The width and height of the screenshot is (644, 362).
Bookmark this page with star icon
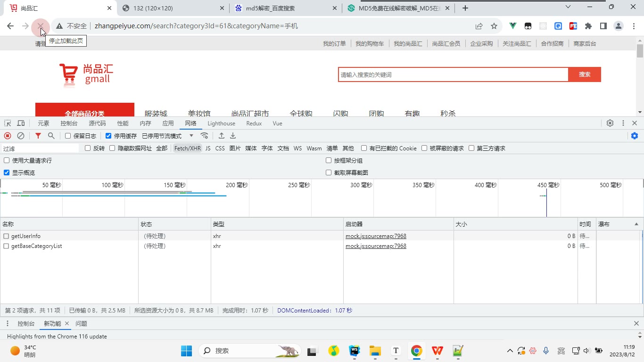pos(494,26)
